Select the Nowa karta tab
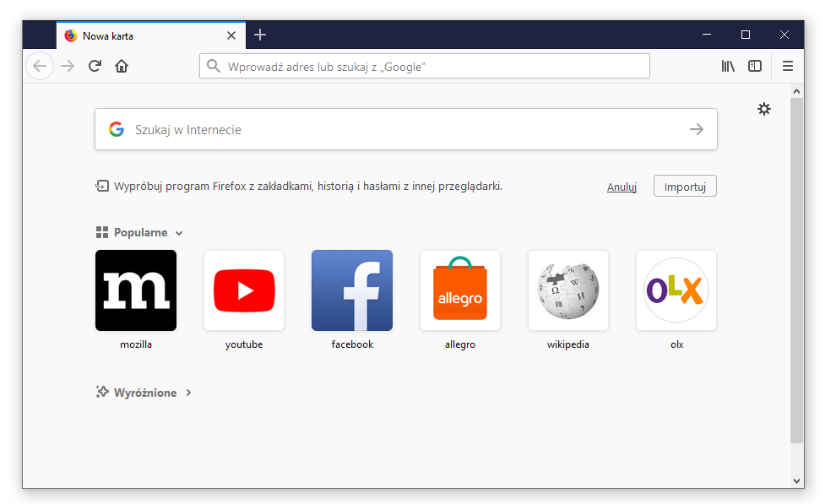This screenshot has height=504, width=825. pyautogui.click(x=151, y=35)
